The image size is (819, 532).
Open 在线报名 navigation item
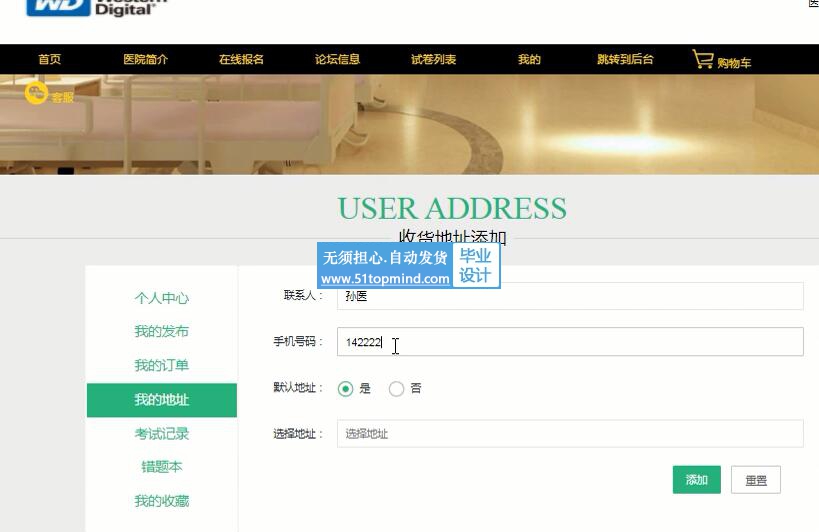pos(241,59)
